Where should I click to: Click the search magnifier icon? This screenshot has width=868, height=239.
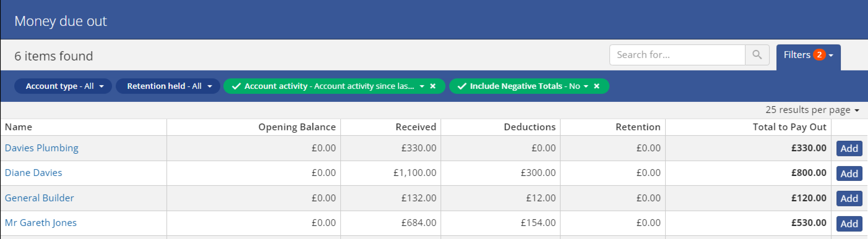tap(757, 55)
